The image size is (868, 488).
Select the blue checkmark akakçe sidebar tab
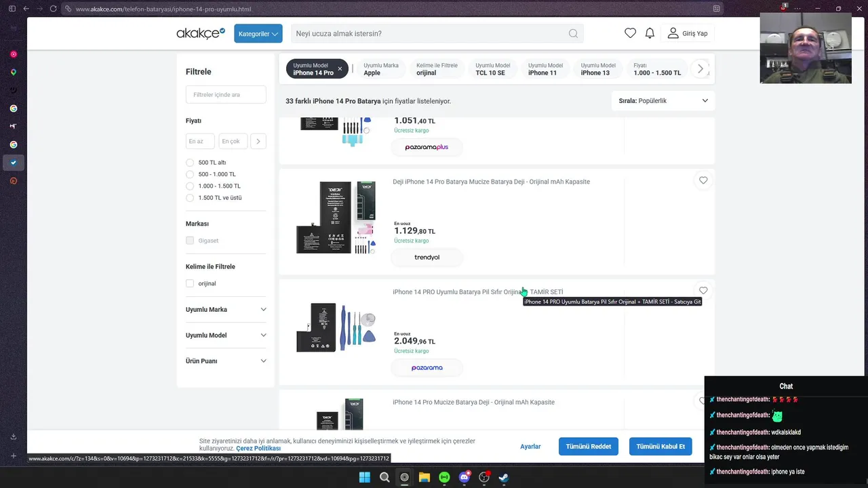pos(13,163)
